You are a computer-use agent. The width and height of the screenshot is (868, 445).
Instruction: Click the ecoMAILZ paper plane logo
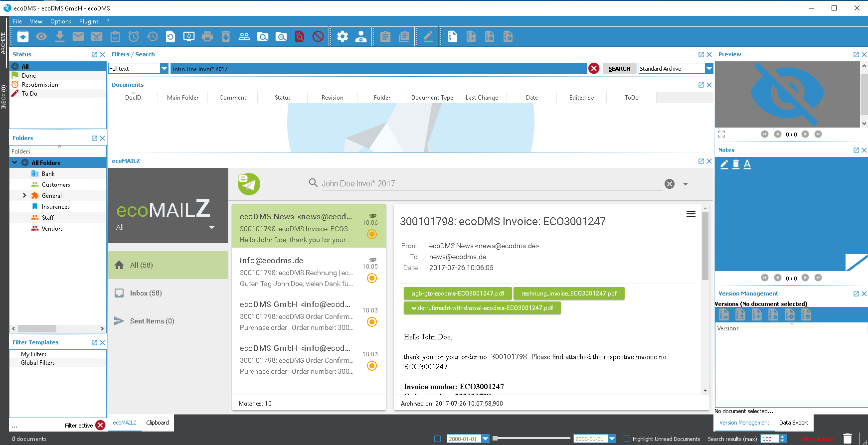pyautogui.click(x=249, y=184)
